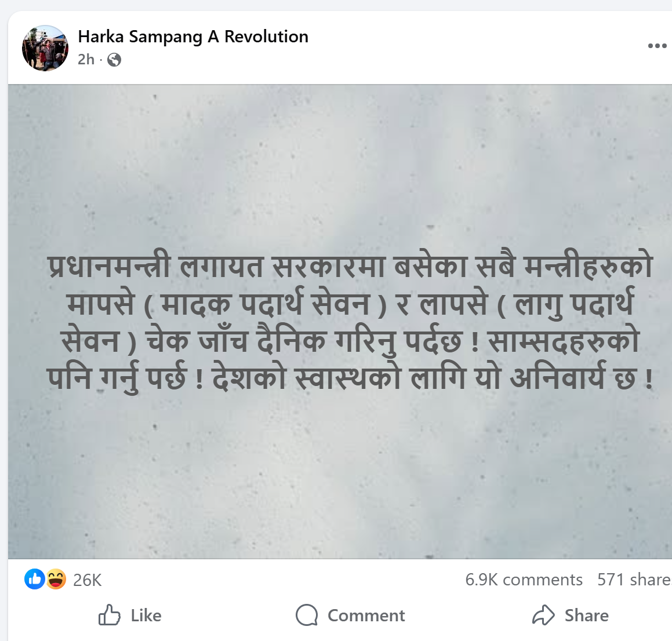Screen dimensions: 672x641
Task: Click the blue thumbs-up reaction icon
Action: pyautogui.click(x=35, y=579)
